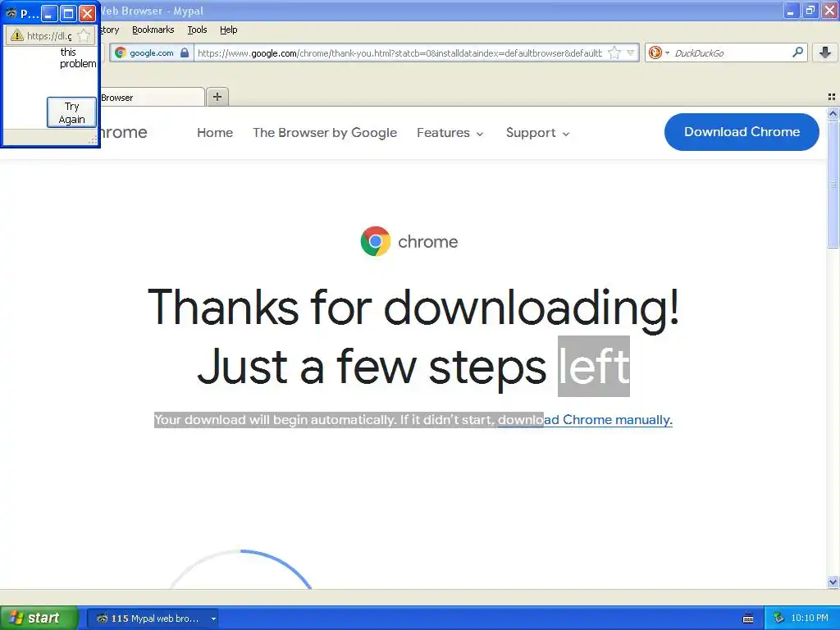The height and width of the screenshot is (630, 840).
Task: Minimize the main Mypal browser window
Action: point(792,11)
